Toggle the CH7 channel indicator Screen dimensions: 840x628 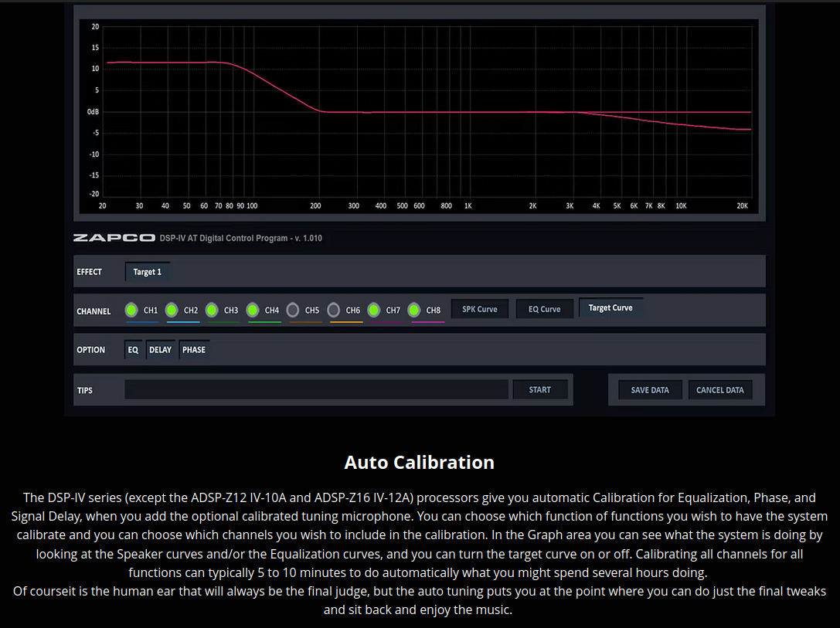[374, 310]
